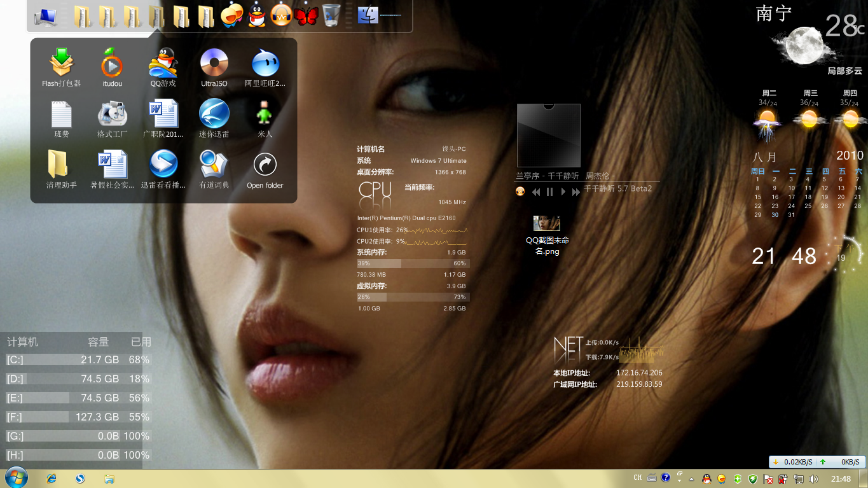Click the album art placeholder

coord(548,135)
